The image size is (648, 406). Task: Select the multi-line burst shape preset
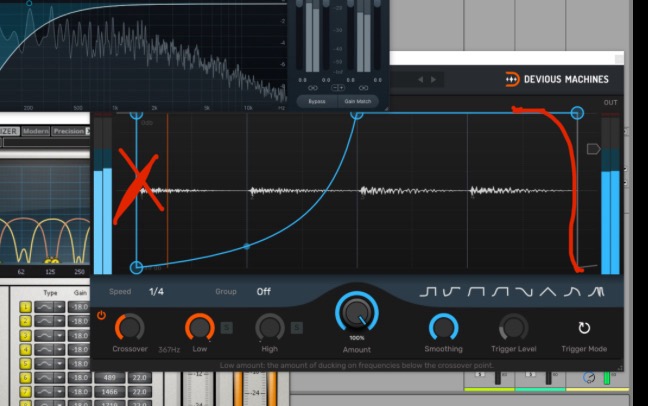[x=596, y=292]
